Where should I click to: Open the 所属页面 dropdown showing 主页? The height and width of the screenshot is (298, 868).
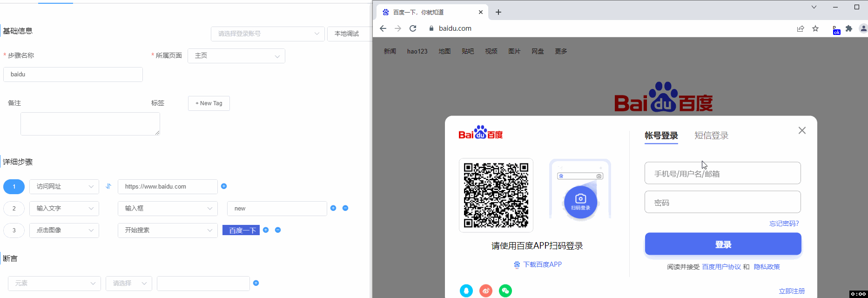[x=236, y=56]
